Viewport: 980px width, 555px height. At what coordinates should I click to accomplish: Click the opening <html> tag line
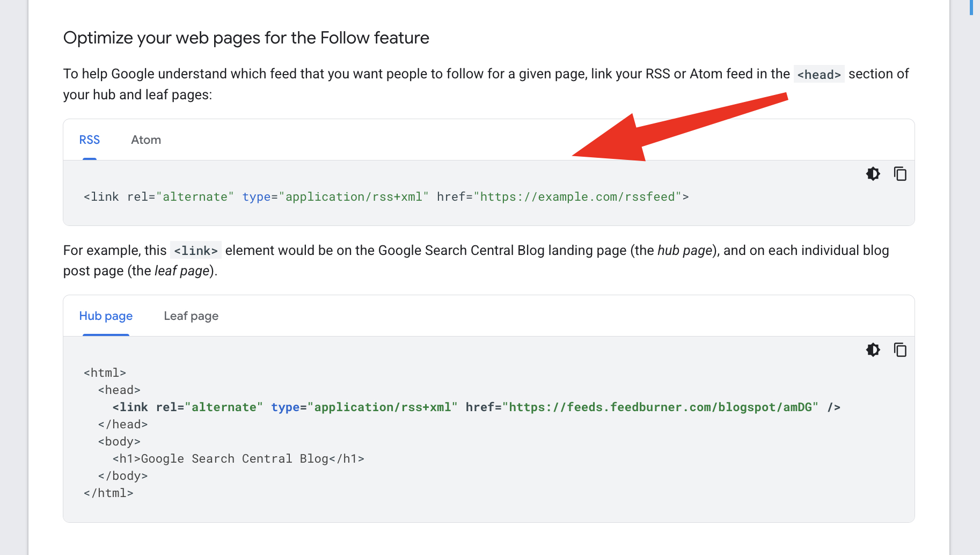[105, 373]
